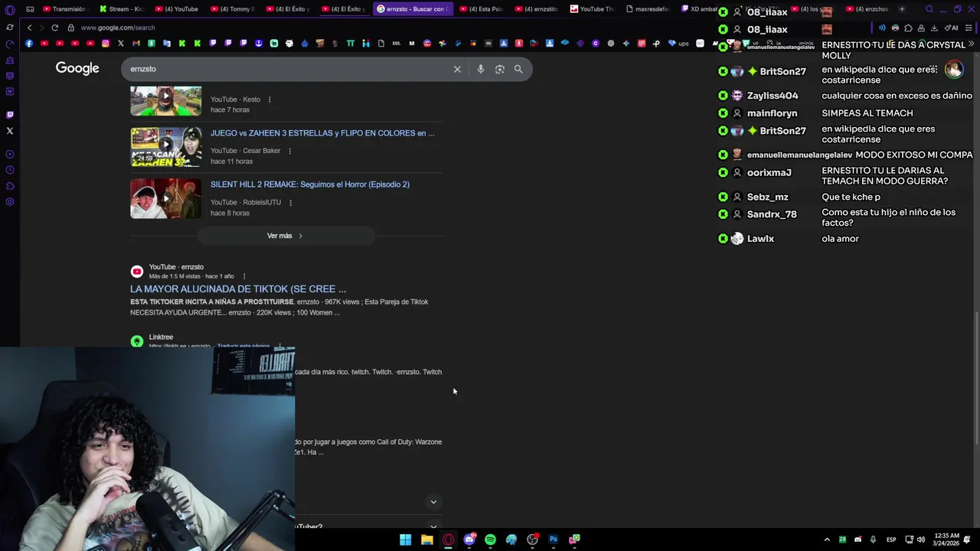This screenshot has height=551, width=980.
Task: Open clock and date in taskbar
Action: point(946,540)
